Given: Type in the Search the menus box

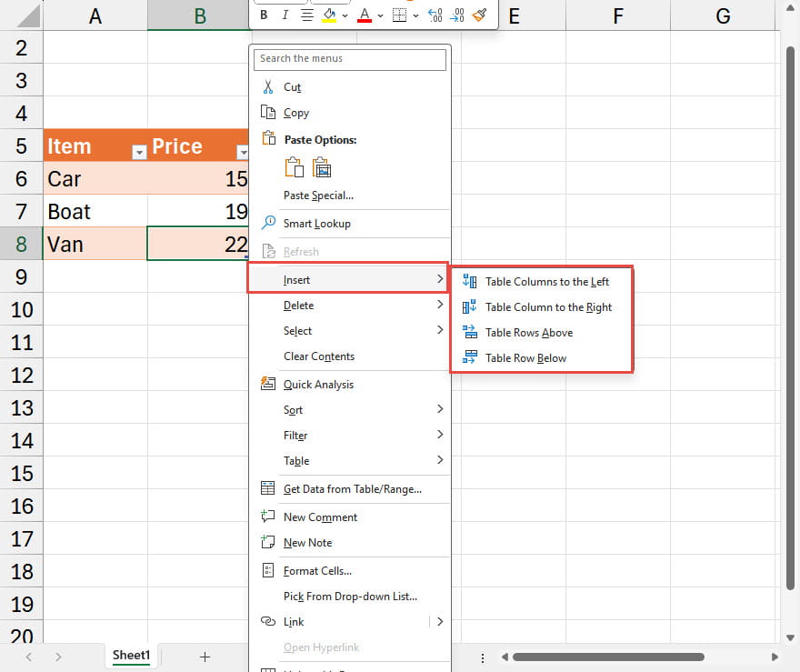Looking at the screenshot, I should (350, 59).
